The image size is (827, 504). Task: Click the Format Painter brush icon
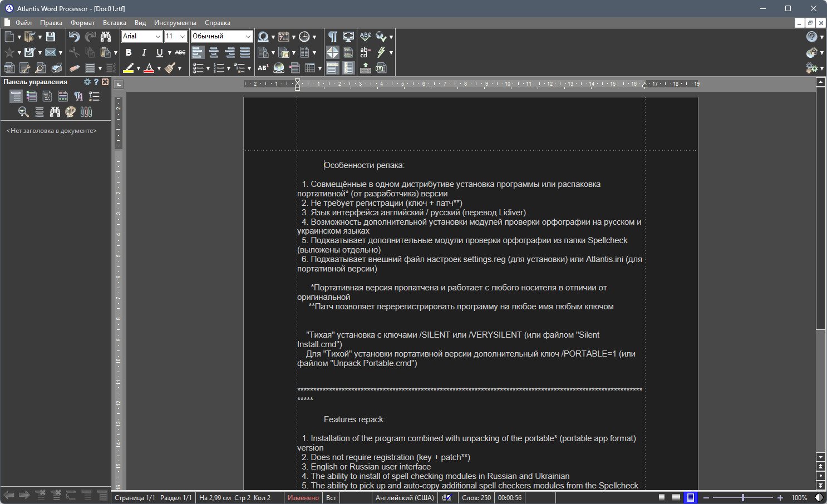pyautogui.click(x=170, y=68)
